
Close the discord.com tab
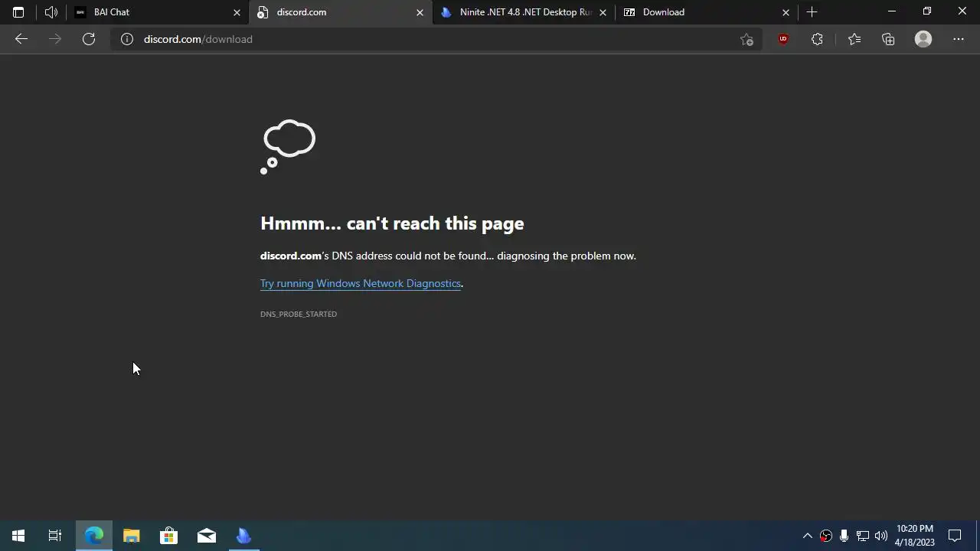point(420,12)
